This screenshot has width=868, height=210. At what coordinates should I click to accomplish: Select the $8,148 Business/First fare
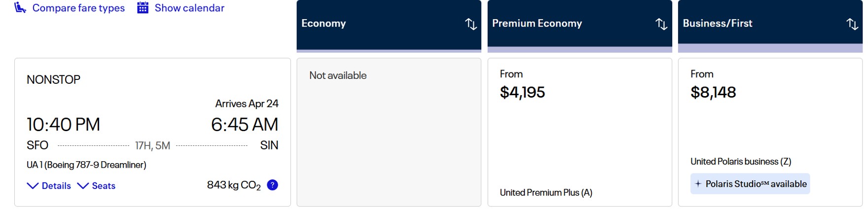click(x=713, y=92)
